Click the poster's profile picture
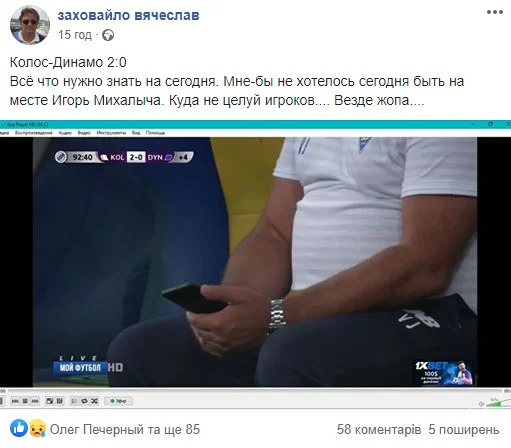Image resolution: width=511 pixels, height=448 pixels. tap(30, 25)
